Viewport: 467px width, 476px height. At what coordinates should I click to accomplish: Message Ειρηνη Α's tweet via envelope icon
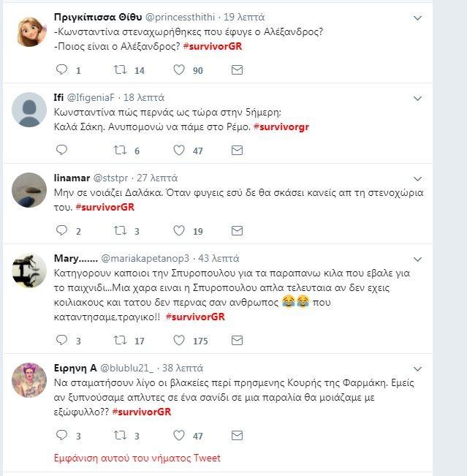pyautogui.click(x=237, y=436)
